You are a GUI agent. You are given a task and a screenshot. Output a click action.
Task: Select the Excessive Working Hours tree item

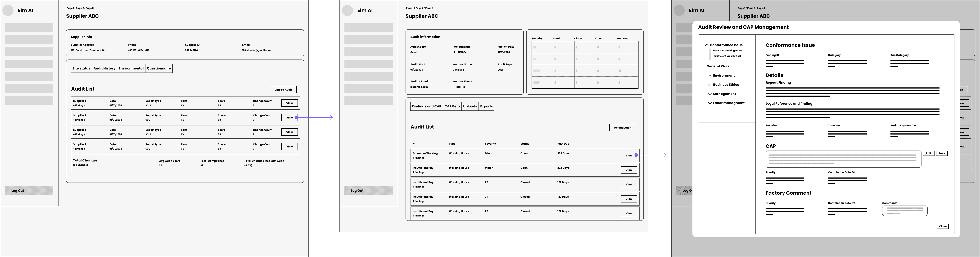click(x=727, y=51)
